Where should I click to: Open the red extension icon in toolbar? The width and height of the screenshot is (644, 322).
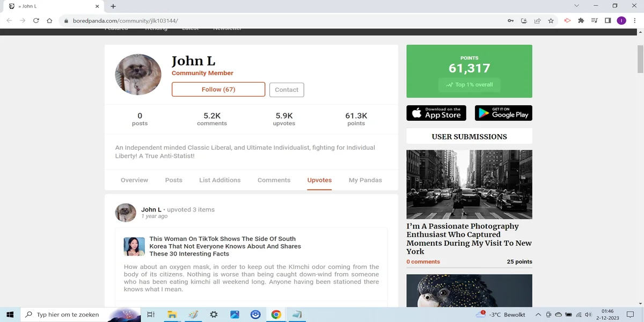[567, 20]
